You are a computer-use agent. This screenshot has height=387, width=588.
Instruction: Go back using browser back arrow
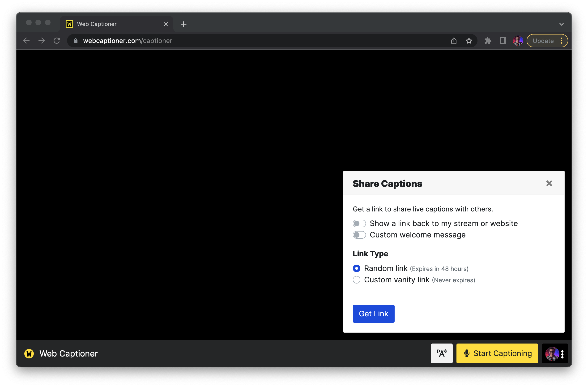[x=26, y=41]
